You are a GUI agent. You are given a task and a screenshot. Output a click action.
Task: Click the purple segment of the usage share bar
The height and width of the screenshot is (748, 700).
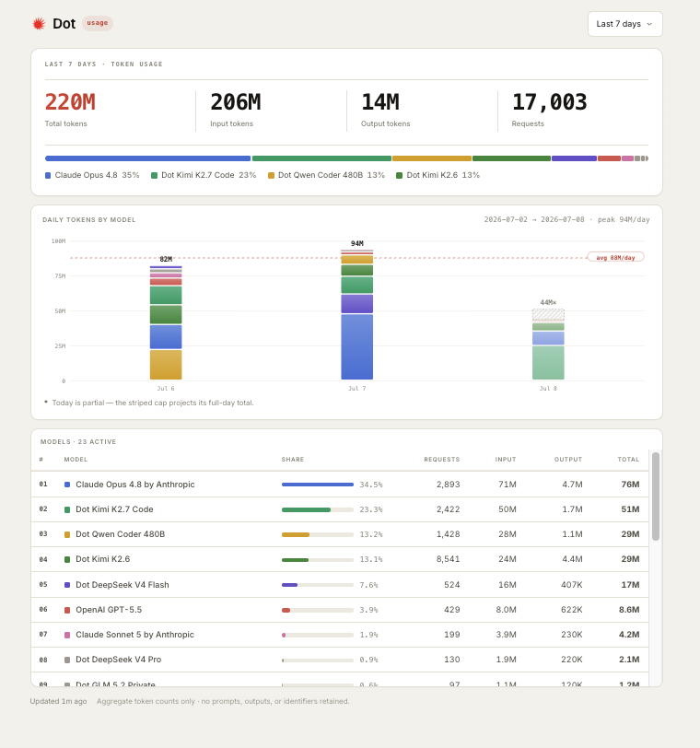click(x=574, y=158)
